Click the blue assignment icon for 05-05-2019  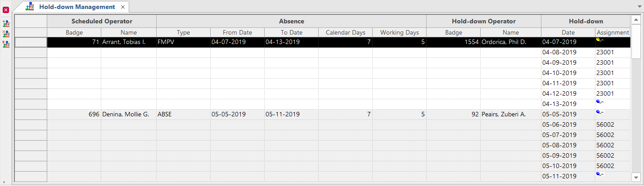point(599,112)
